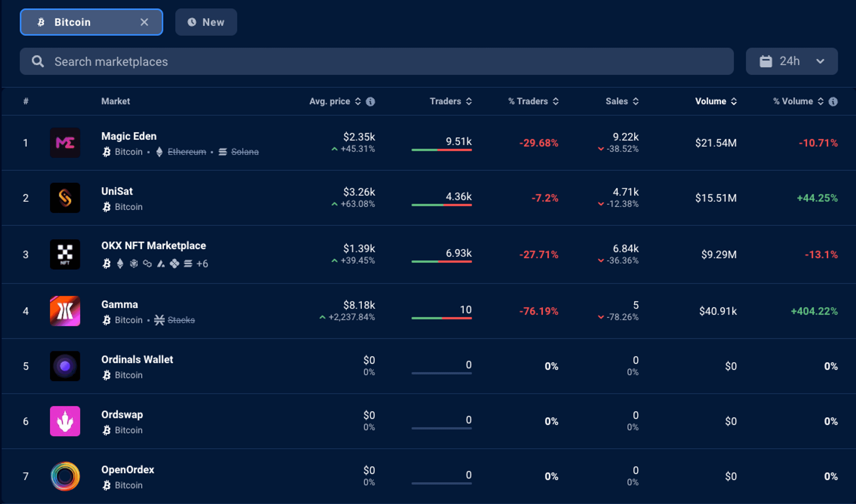Click the Ethereum chain icon under OKX

(120, 264)
